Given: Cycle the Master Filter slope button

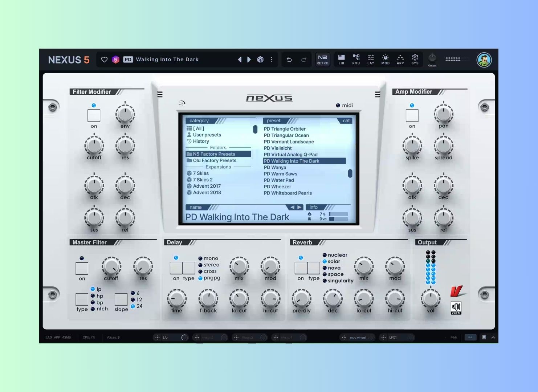Looking at the screenshot, I should (121, 299).
